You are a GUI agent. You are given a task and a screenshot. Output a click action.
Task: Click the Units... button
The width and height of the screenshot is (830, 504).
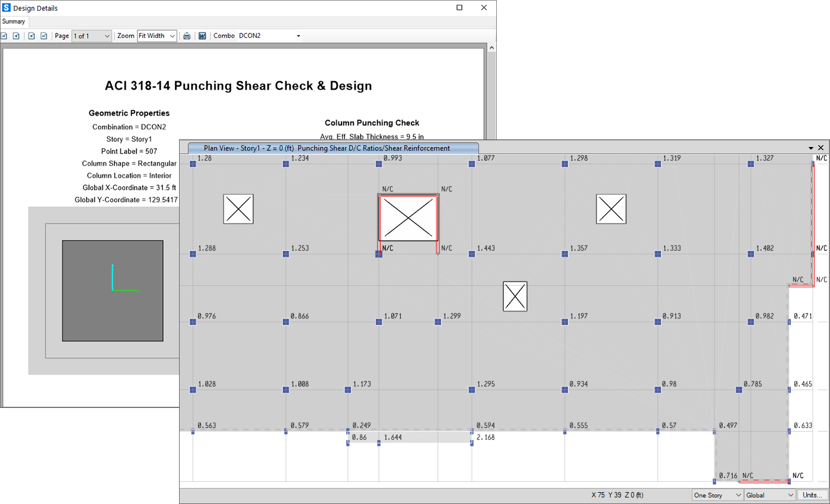(812, 495)
